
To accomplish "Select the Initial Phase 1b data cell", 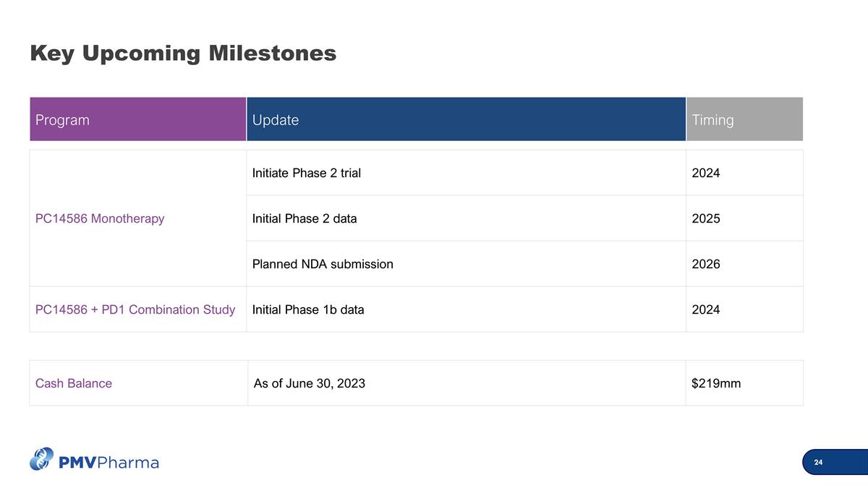I will [x=308, y=309].
